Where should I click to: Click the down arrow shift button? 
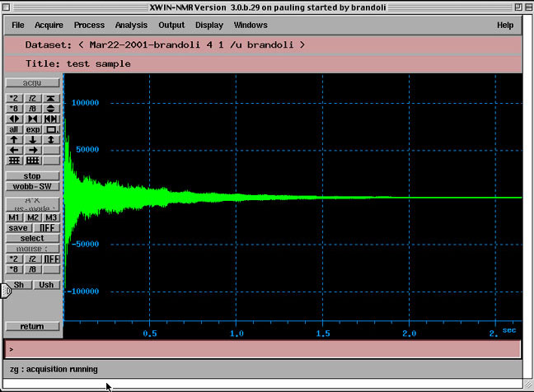pyautogui.click(x=33, y=140)
